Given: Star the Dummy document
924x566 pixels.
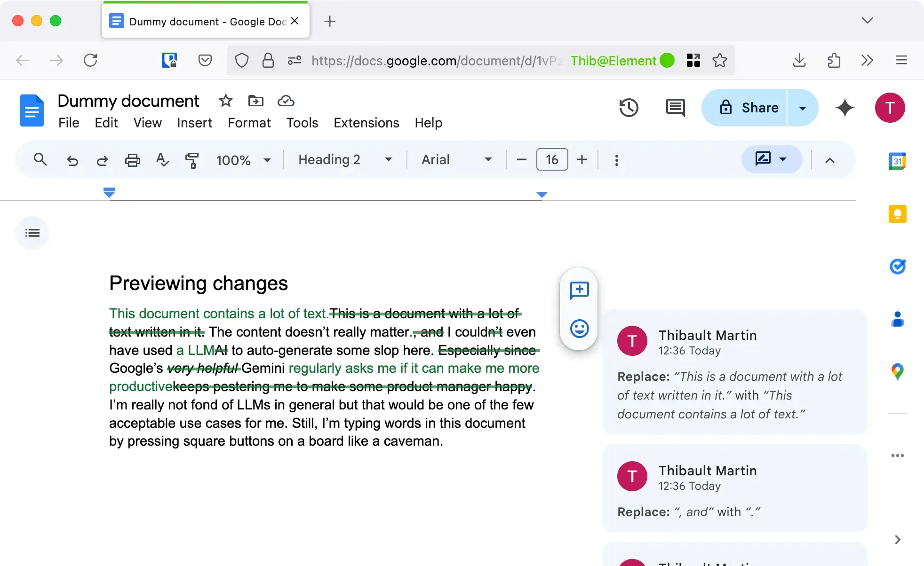Looking at the screenshot, I should pyautogui.click(x=225, y=101).
